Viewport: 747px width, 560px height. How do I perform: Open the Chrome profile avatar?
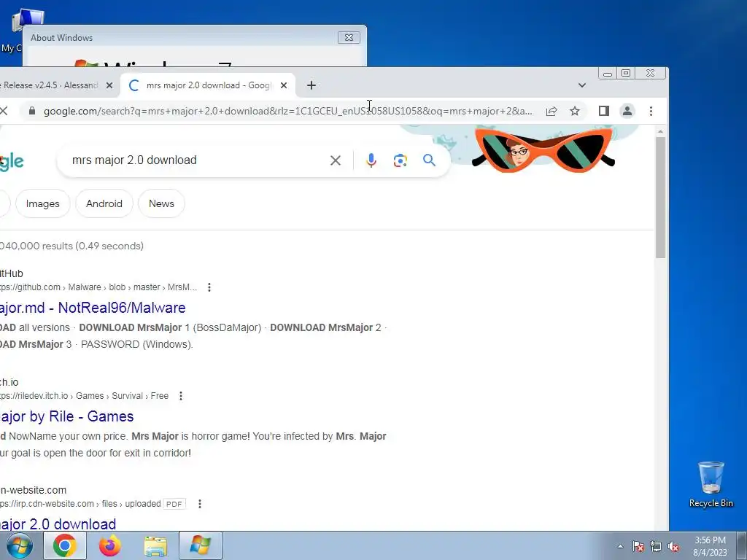click(x=627, y=111)
